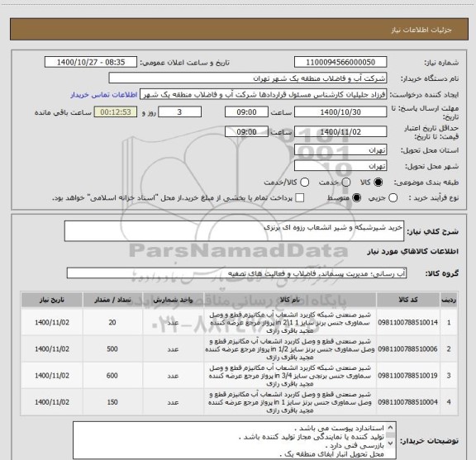Viewport: 476px width, 460px height.
Task: Select the کالا radio button
Action: click(x=378, y=183)
